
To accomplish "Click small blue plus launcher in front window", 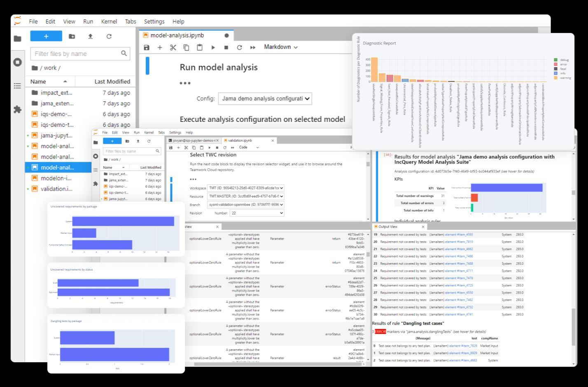I will 112,141.
